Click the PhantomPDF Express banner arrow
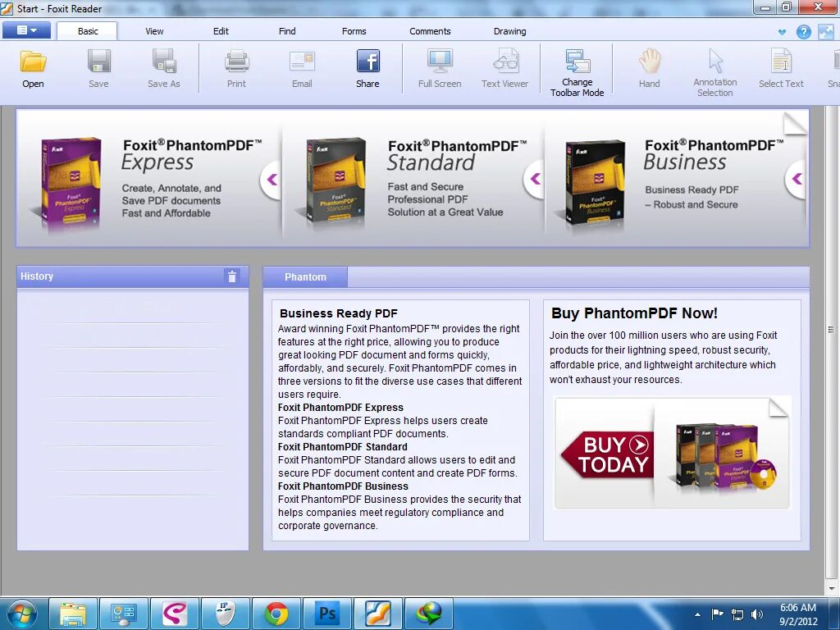The height and width of the screenshot is (630, 840). 271,180
